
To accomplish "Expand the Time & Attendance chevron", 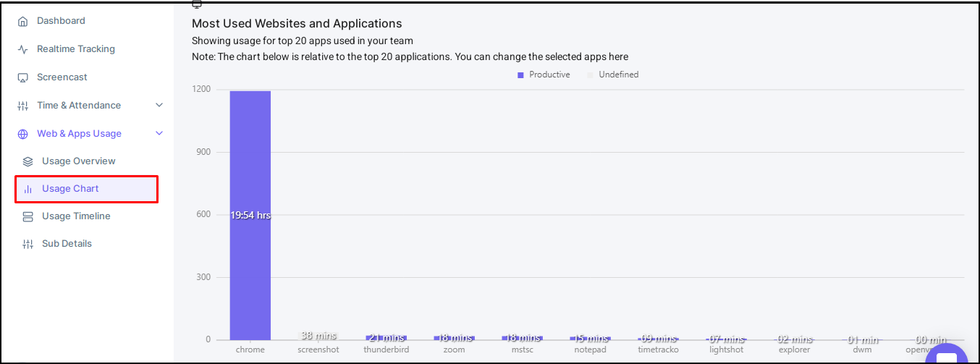I will pyautogui.click(x=159, y=106).
